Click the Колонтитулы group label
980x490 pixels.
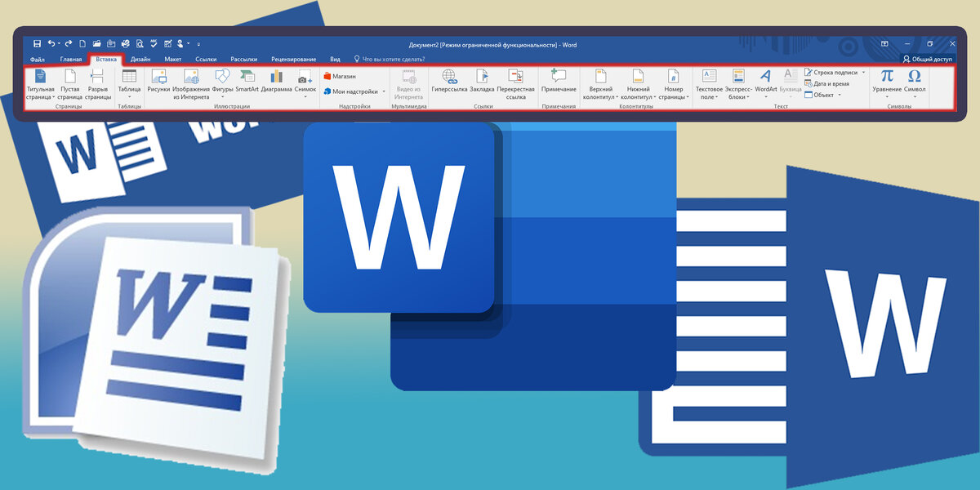(636, 106)
